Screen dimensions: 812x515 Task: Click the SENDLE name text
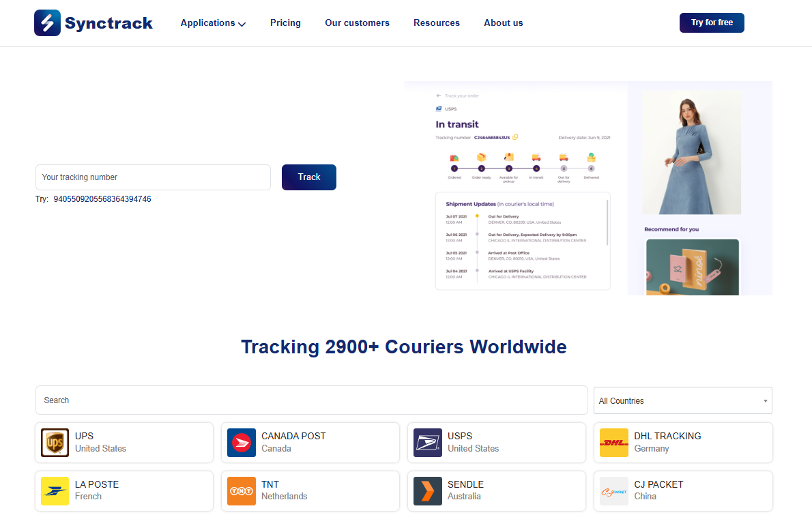point(465,484)
